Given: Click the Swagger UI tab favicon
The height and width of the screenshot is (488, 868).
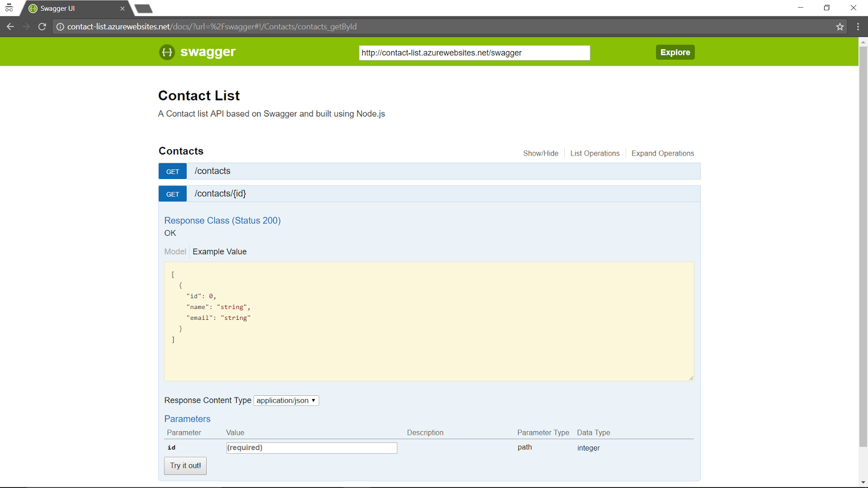Looking at the screenshot, I should point(33,9).
